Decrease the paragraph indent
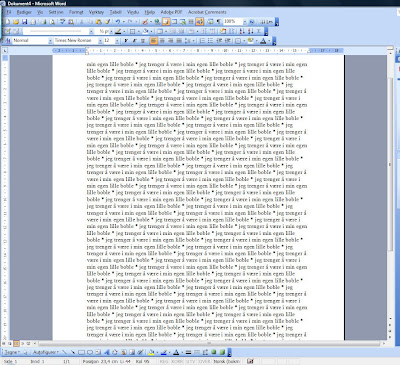Viewport: 400px width, 365px height. [x=219, y=41]
